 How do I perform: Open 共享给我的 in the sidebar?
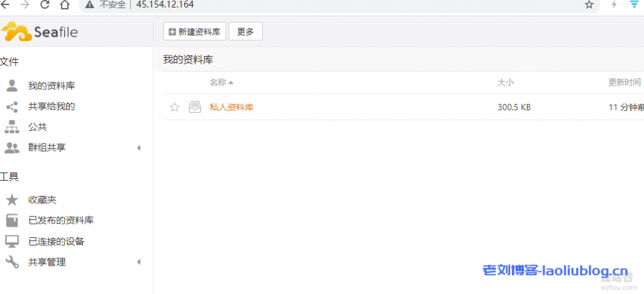(x=52, y=107)
